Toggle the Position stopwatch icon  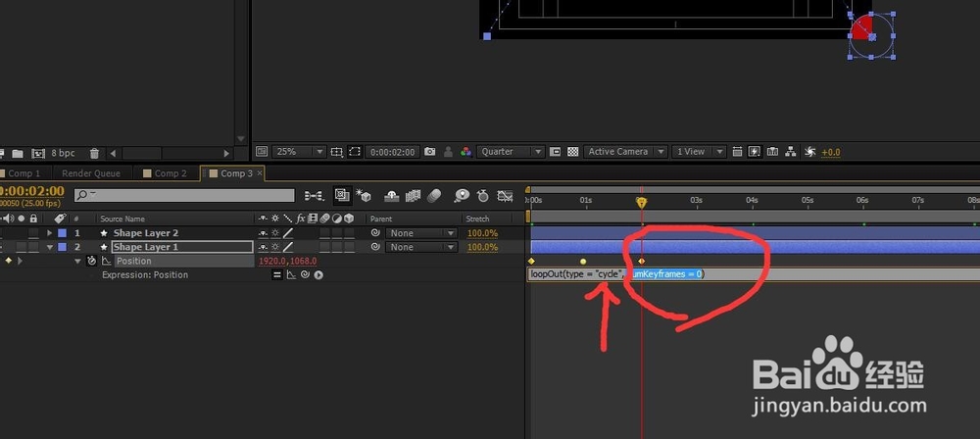(92, 261)
